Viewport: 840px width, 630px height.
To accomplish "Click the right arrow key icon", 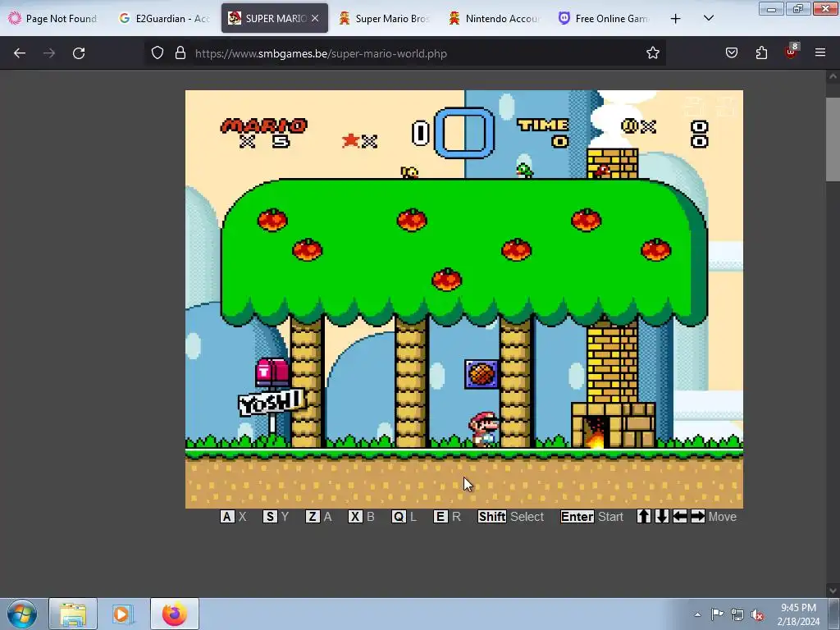I will pos(697,517).
